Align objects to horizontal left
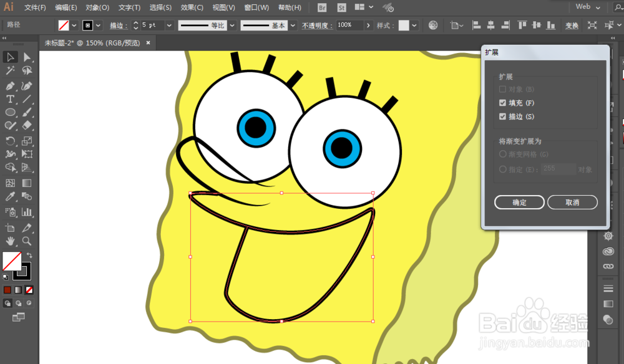This screenshot has width=624, height=364. coord(476,26)
